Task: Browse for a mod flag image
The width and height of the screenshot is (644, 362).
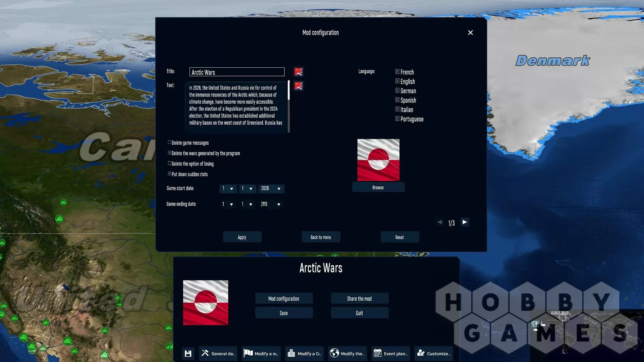Action: pos(378,187)
